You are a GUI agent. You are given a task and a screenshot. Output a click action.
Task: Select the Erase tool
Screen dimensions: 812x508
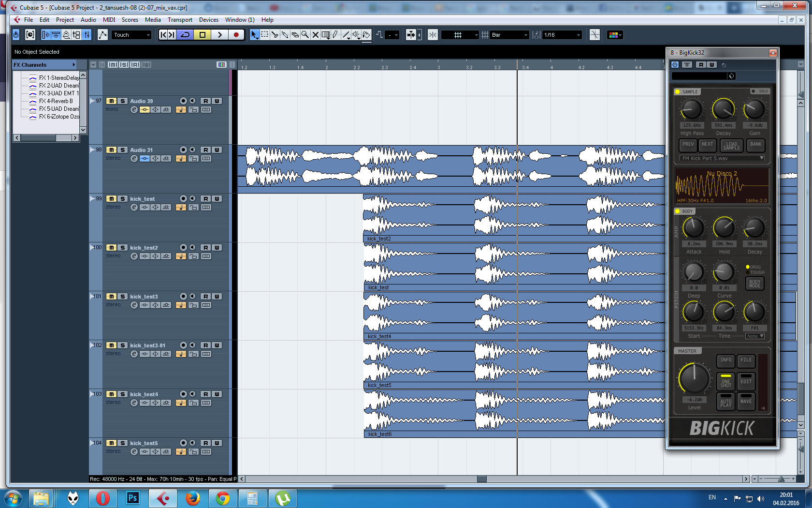(x=295, y=35)
